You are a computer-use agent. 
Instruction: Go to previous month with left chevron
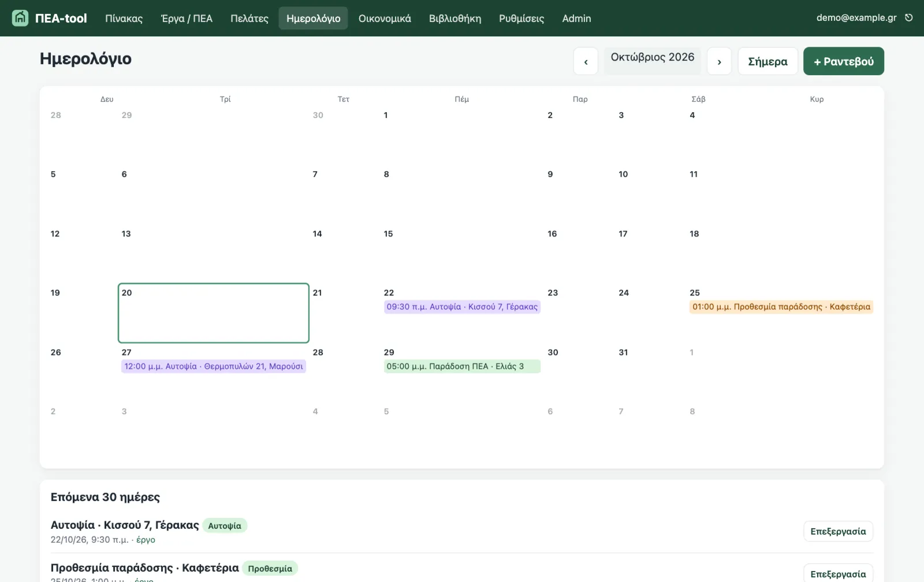586,61
